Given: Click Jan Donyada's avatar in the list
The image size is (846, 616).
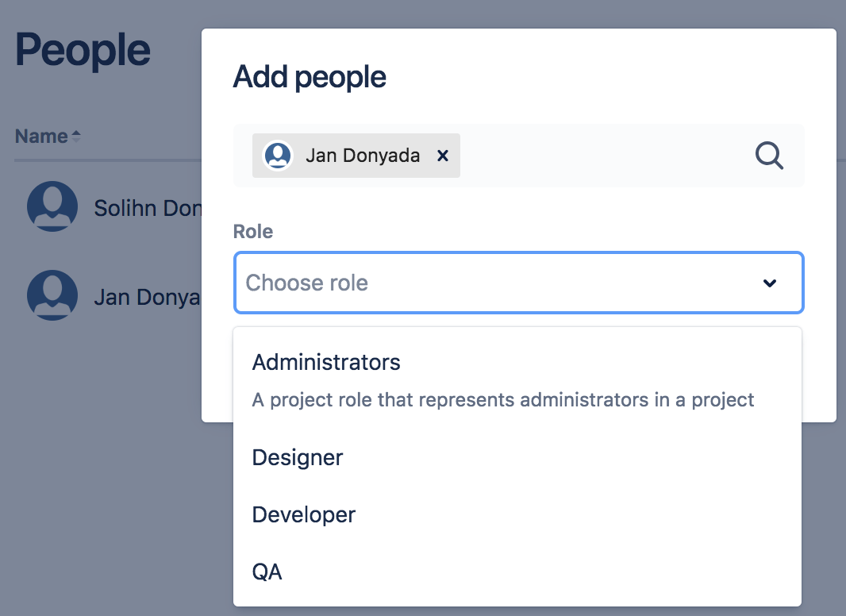Looking at the screenshot, I should (52, 295).
